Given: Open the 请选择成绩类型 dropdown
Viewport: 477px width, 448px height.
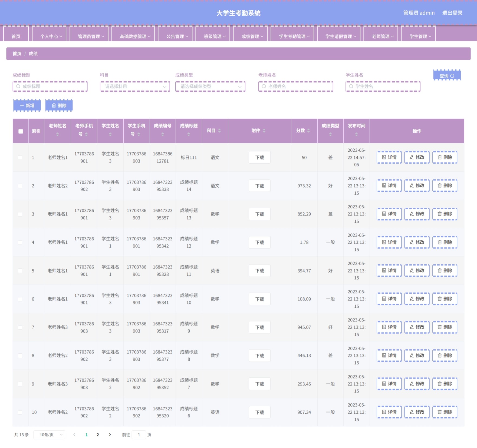Looking at the screenshot, I should tap(210, 87).
